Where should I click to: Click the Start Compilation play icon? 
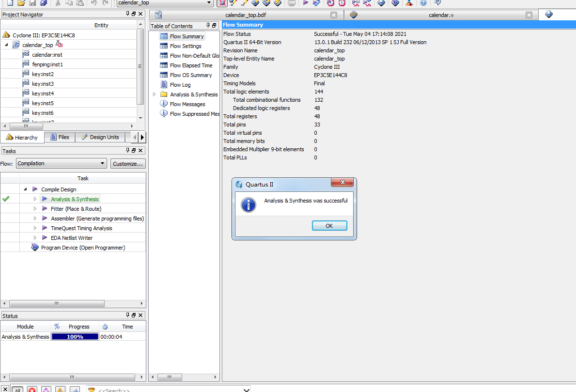point(306,3)
